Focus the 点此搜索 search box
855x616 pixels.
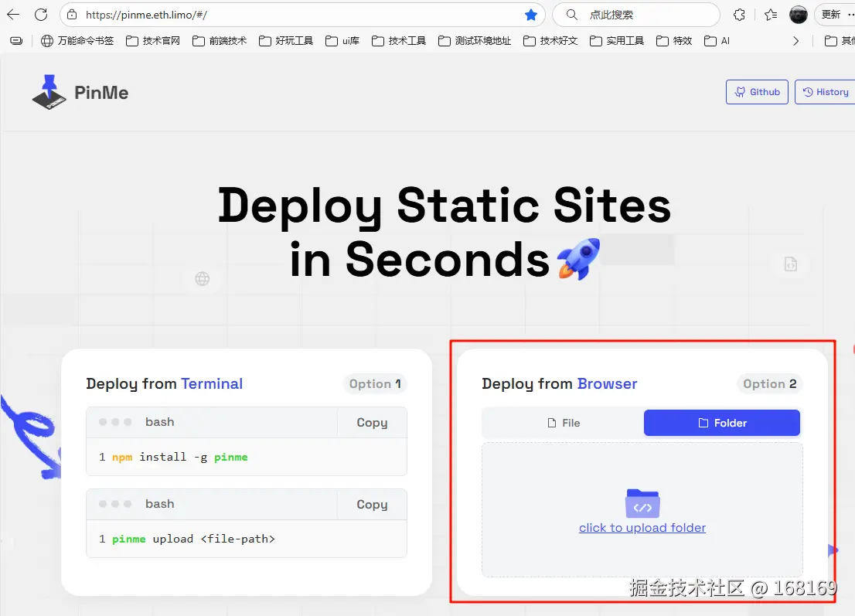pyautogui.click(x=635, y=15)
